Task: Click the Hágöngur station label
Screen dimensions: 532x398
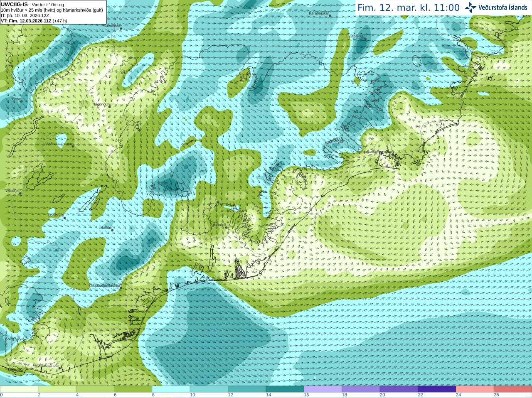Action: tap(101, 104)
